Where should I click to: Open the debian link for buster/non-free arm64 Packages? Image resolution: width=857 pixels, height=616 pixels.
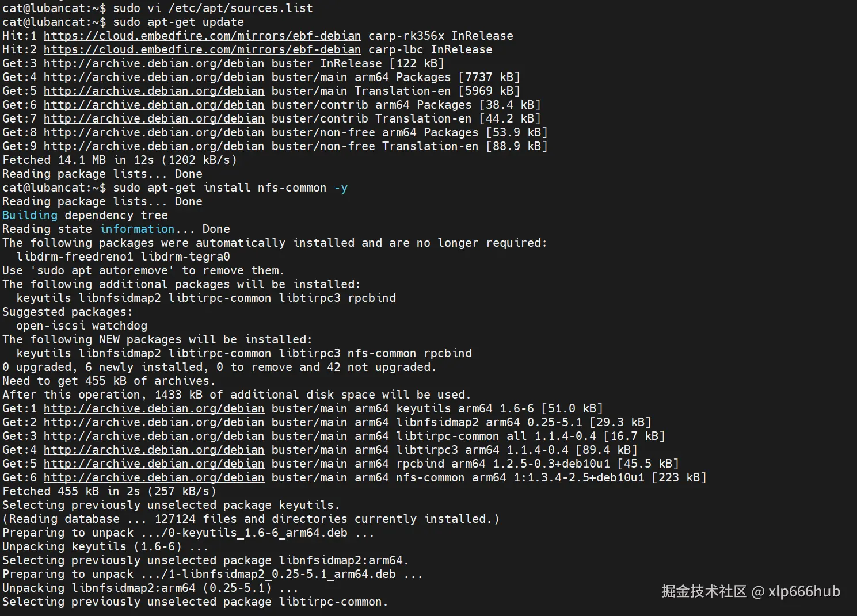[x=154, y=132]
